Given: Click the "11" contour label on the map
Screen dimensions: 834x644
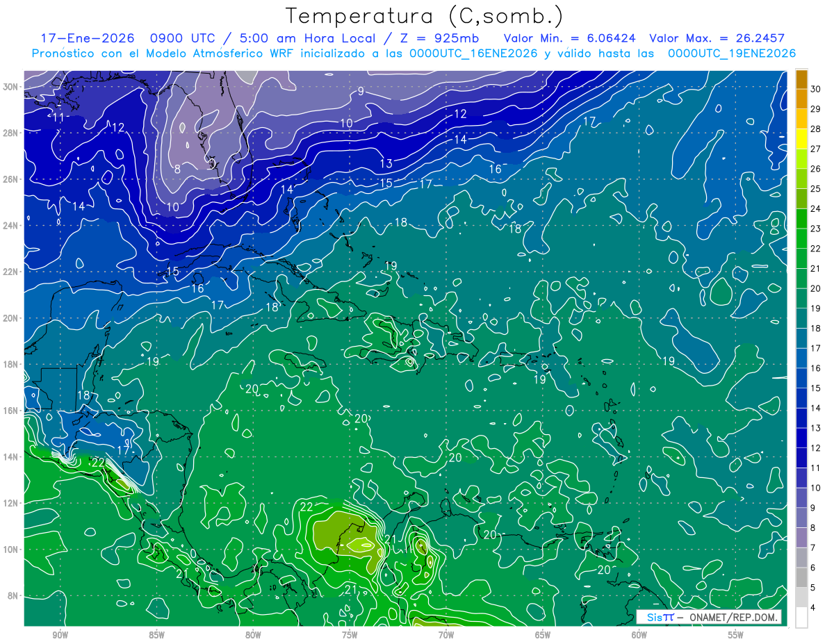Looking at the screenshot, I should pos(58,117).
